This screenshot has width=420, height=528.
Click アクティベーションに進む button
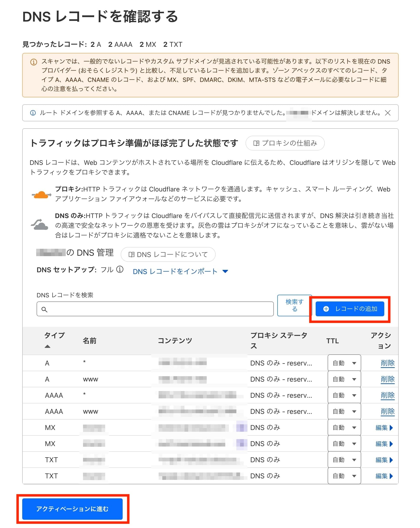pyautogui.click(x=72, y=509)
